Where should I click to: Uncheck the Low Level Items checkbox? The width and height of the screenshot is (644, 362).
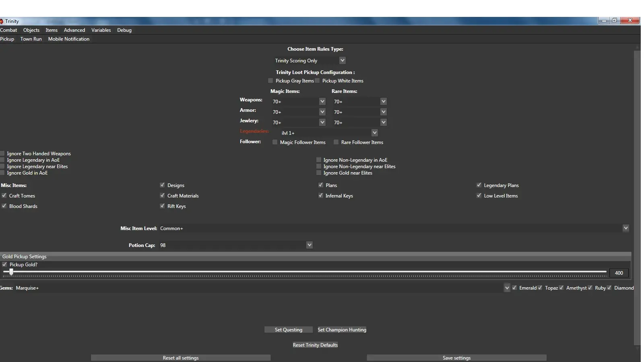(x=479, y=195)
